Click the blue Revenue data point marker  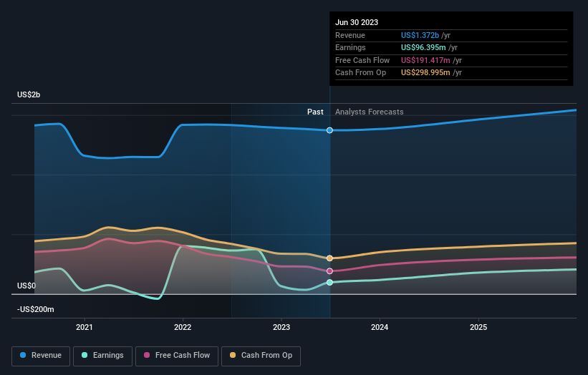(x=329, y=130)
